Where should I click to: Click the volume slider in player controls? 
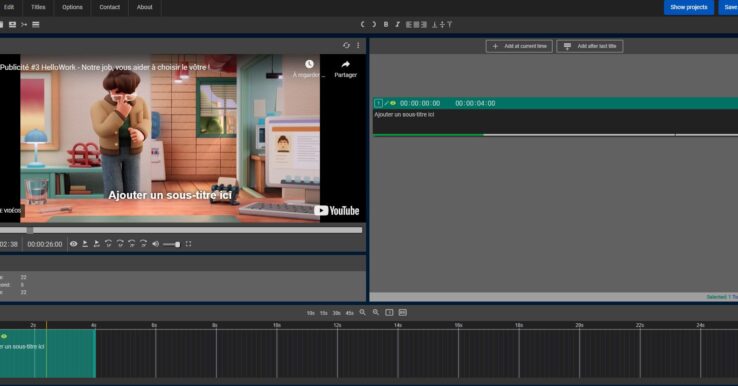(x=171, y=244)
